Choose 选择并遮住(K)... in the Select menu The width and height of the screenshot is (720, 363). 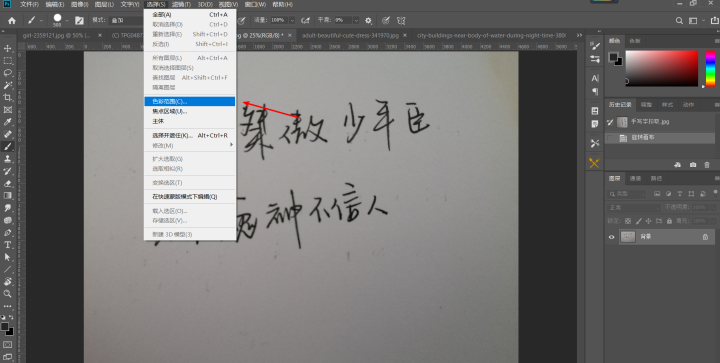click(190, 135)
